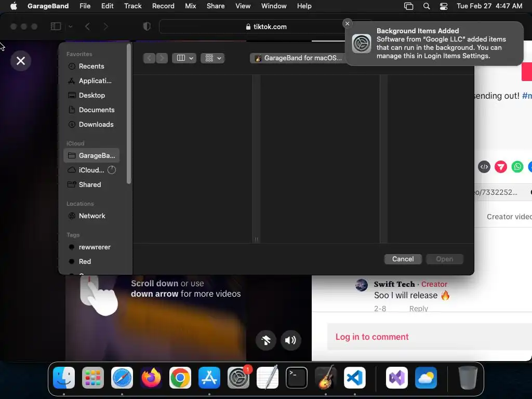Select Downloads in the sidebar
Screen dimensions: 532x399
point(91,125)
